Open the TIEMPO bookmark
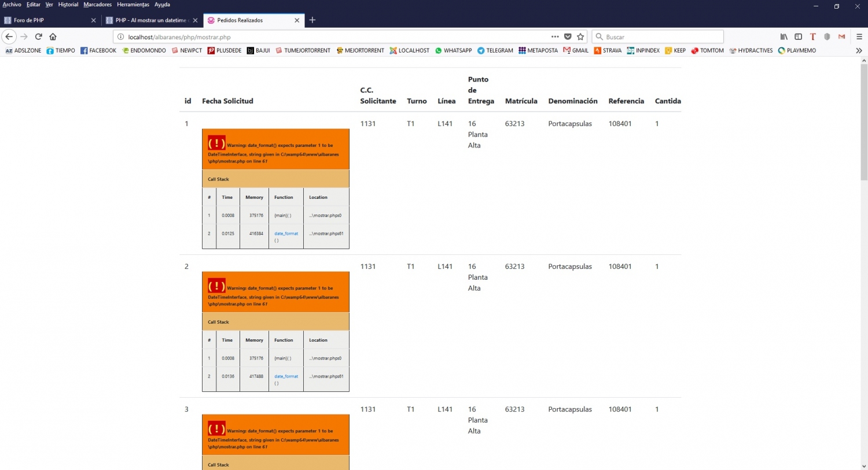 [61, 50]
